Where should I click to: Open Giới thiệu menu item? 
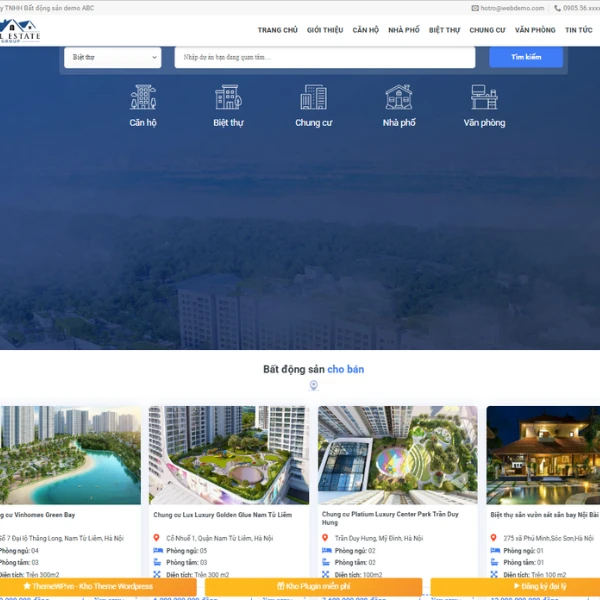325,31
